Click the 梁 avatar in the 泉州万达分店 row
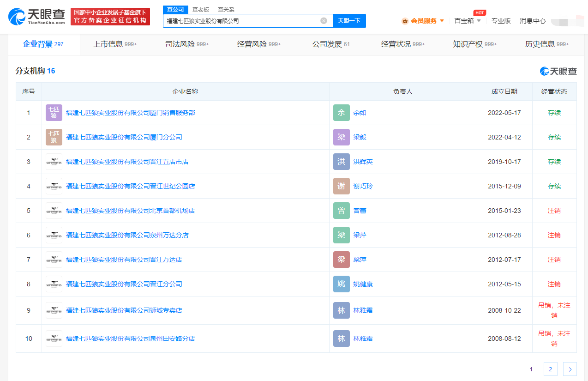The image size is (588, 381). [342, 235]
